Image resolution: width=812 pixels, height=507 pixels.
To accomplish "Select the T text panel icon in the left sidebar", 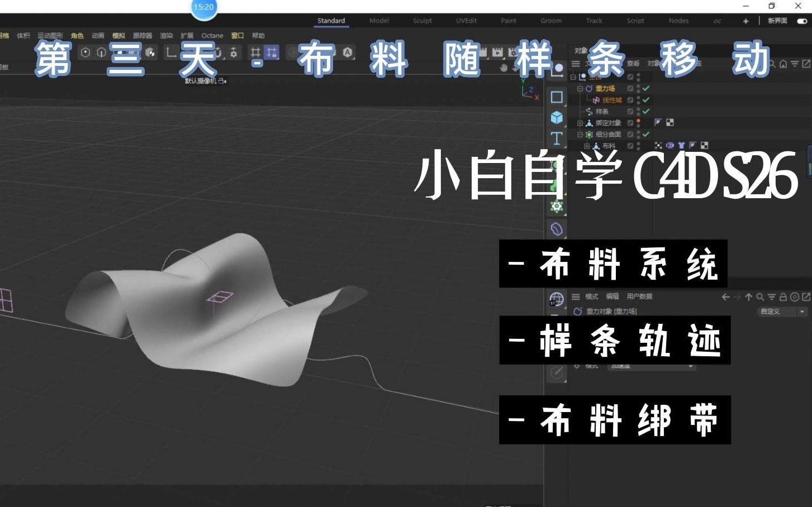I will 557,138.
